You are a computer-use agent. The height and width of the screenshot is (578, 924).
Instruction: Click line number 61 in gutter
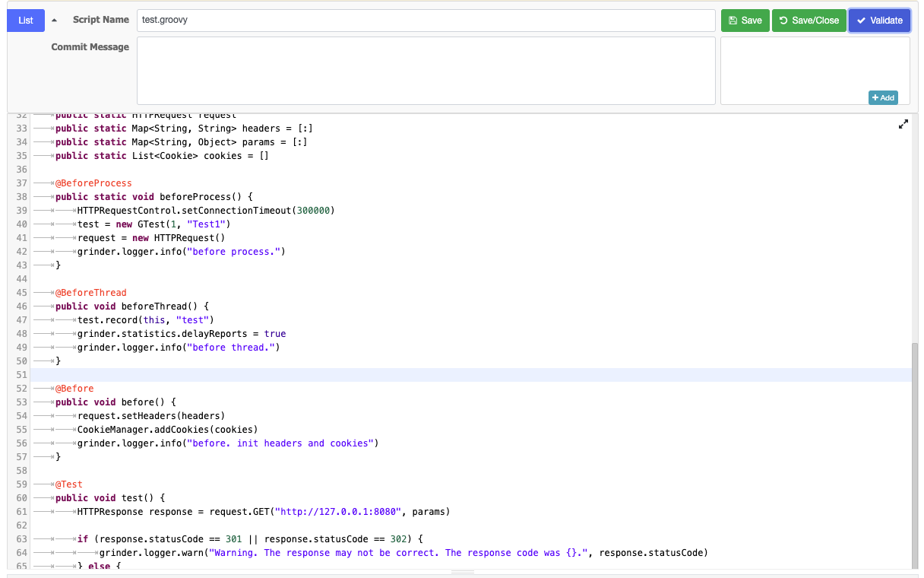pos(21,512)
